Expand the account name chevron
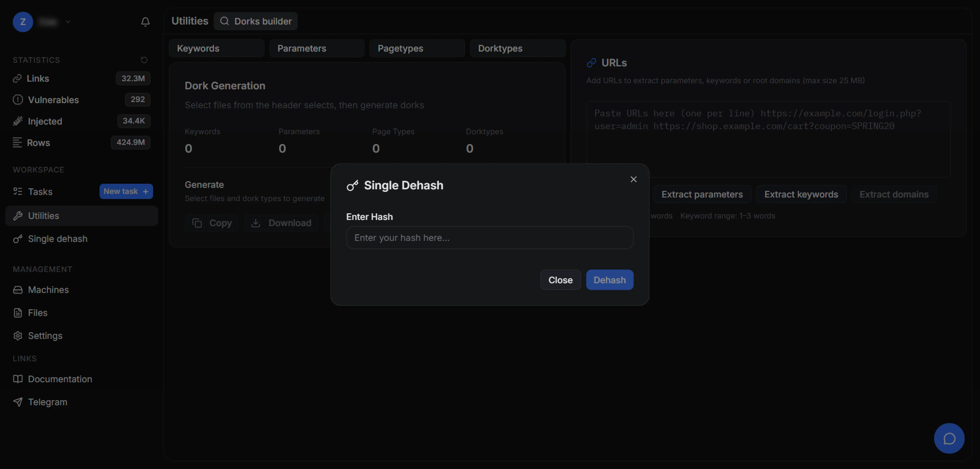980x469 pixels. click(x=68, y=22)
